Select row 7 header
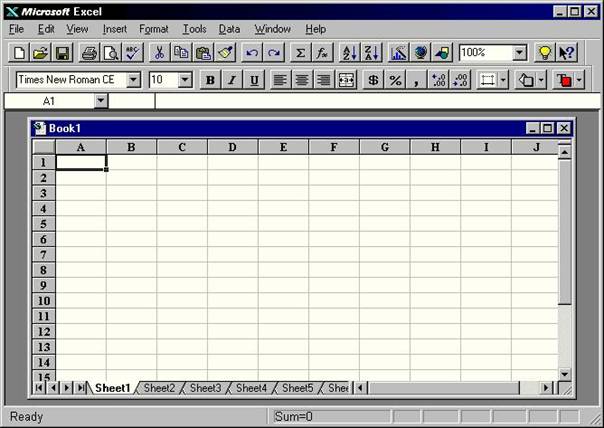This screenshot has width=604, height=428. [x=44, y=255]
